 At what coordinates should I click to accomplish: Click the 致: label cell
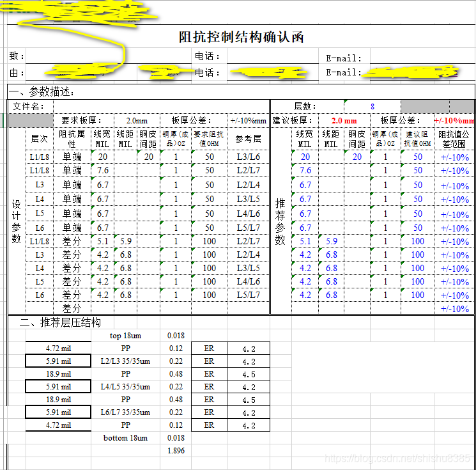coord(17,56)
